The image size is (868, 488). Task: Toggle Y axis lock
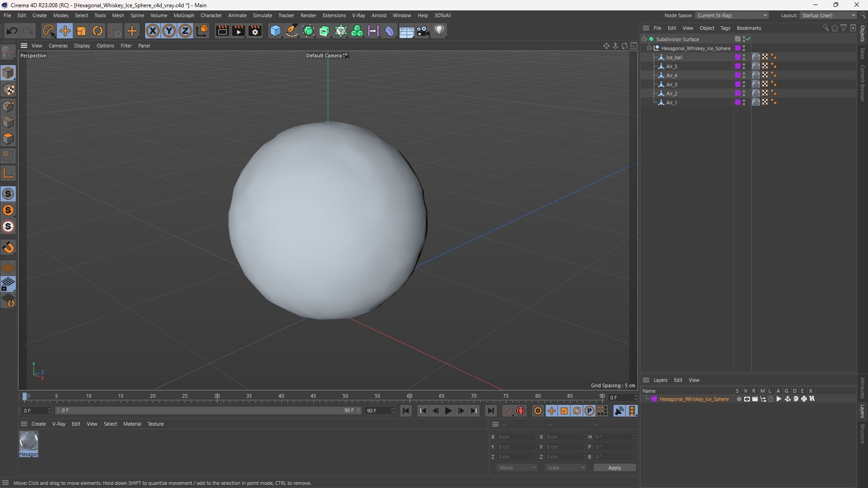pyautogui.click(x=169, y=31)
